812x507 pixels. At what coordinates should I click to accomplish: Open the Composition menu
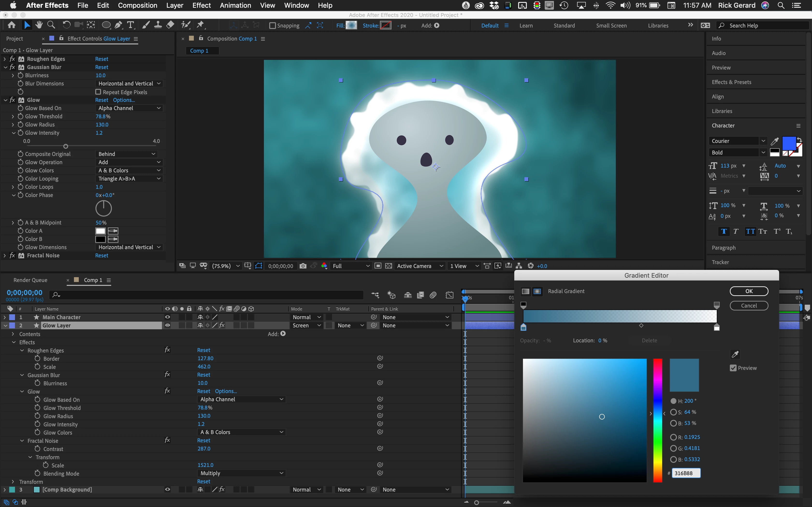coord(137,5)
